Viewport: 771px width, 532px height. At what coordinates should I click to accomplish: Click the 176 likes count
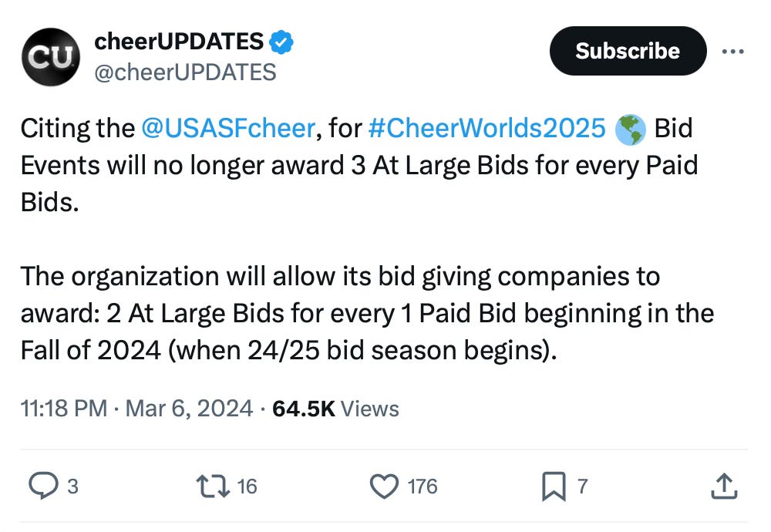click(x=422, y=487)
